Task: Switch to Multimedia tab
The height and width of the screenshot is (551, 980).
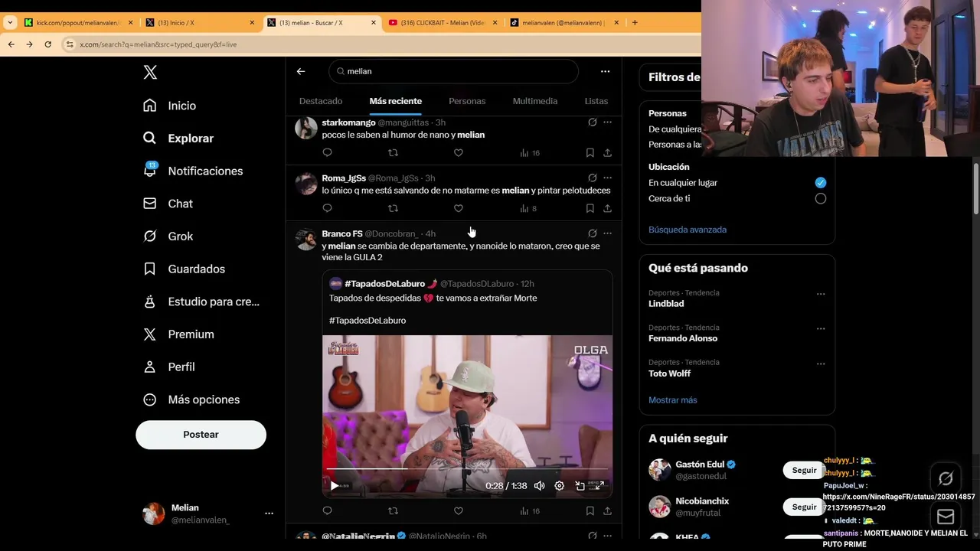Action: 535,101
